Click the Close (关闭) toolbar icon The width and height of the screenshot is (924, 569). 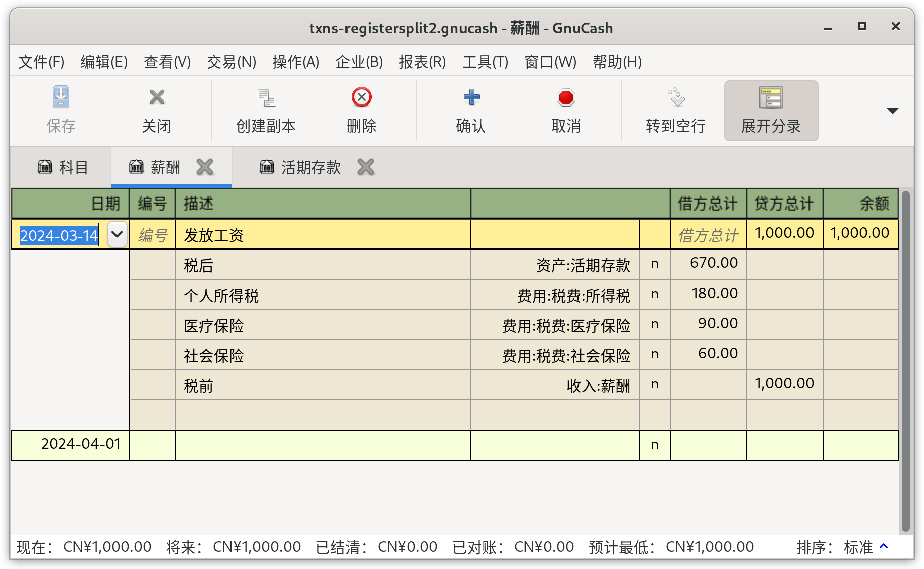pyautogui.click(x=157, y=97)
